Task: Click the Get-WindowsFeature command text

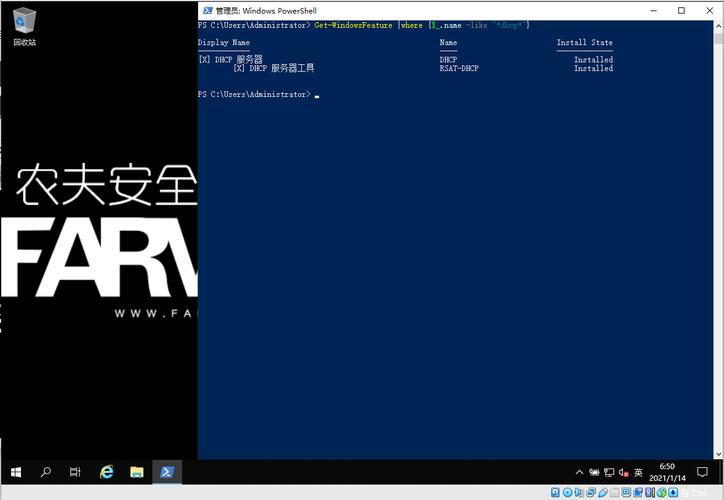Action: point(353,25)
